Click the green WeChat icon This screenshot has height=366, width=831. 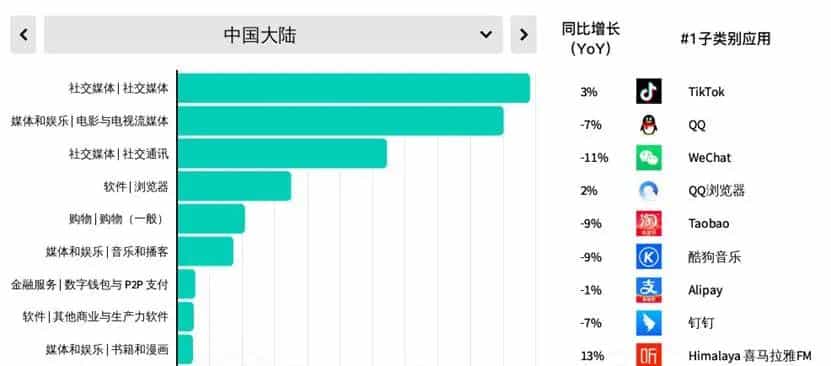click(649, 157)
